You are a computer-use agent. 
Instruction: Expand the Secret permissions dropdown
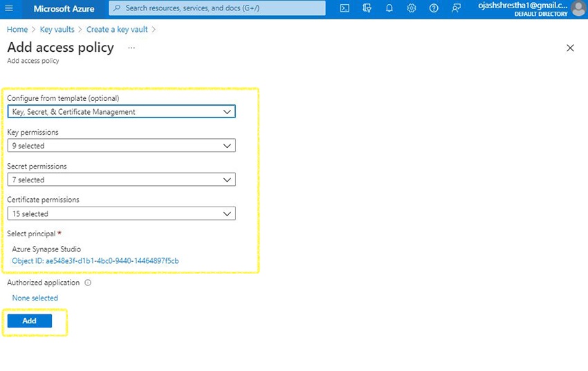(122, 180)
